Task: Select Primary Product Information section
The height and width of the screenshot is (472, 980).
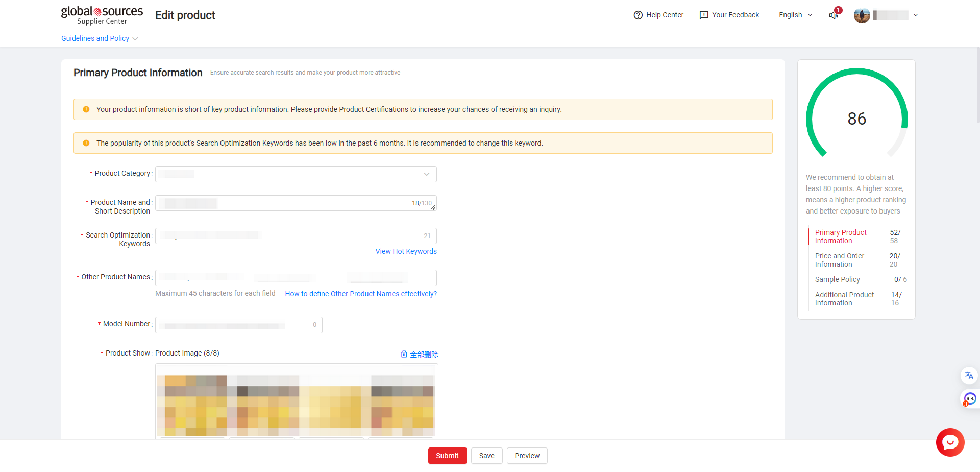Action: [841, 237]
